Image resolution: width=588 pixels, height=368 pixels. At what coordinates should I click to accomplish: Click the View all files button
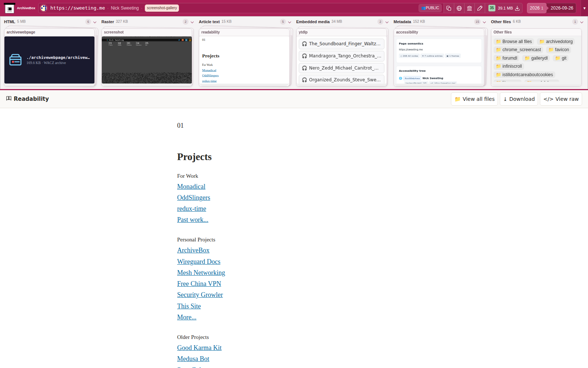point(474,99)
